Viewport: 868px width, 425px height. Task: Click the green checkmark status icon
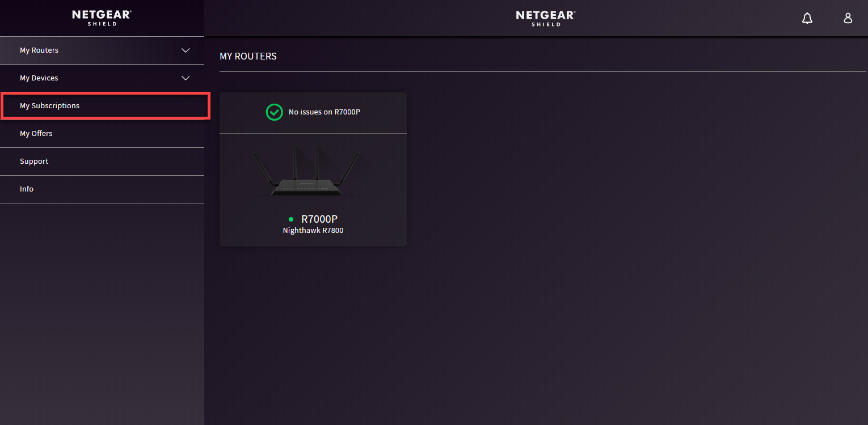click(274, 112)
